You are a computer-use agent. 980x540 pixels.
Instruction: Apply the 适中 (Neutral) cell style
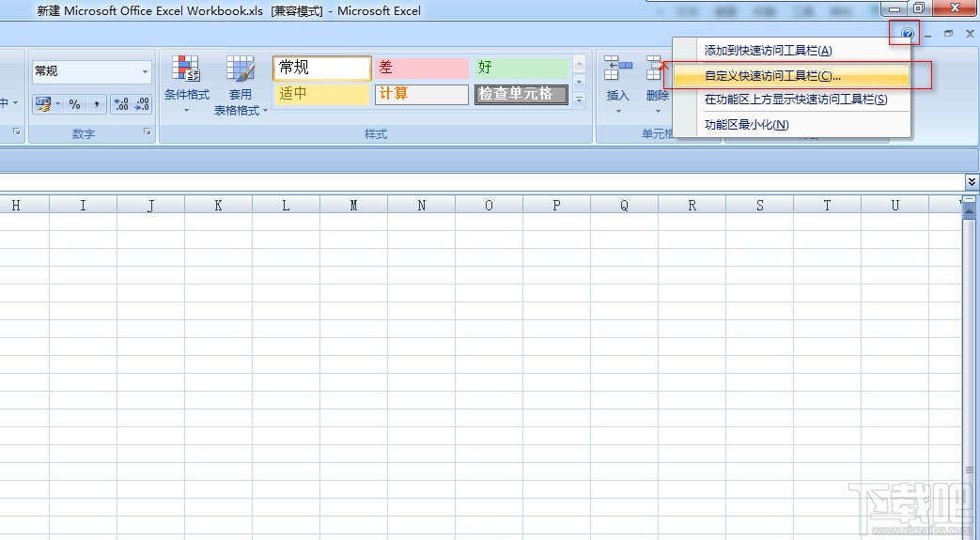[x=322, y=94]
